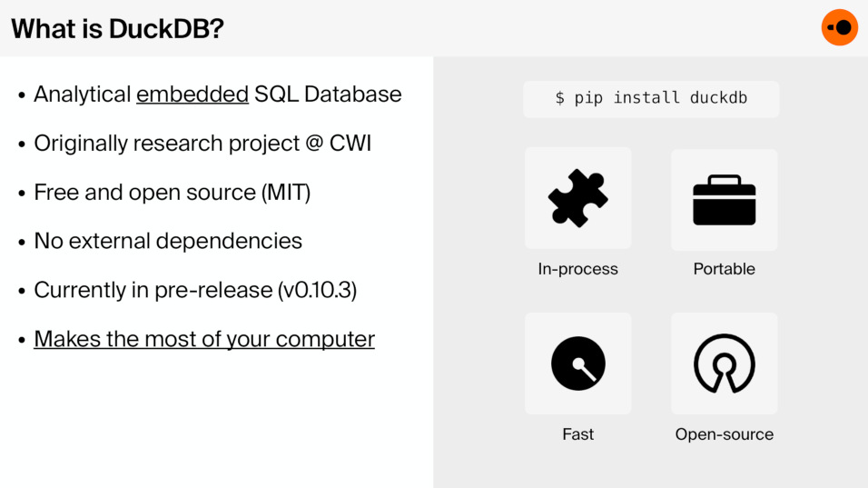Click the Open-source label text
Screen dimensions: 868x488
(x=724, y=434)
